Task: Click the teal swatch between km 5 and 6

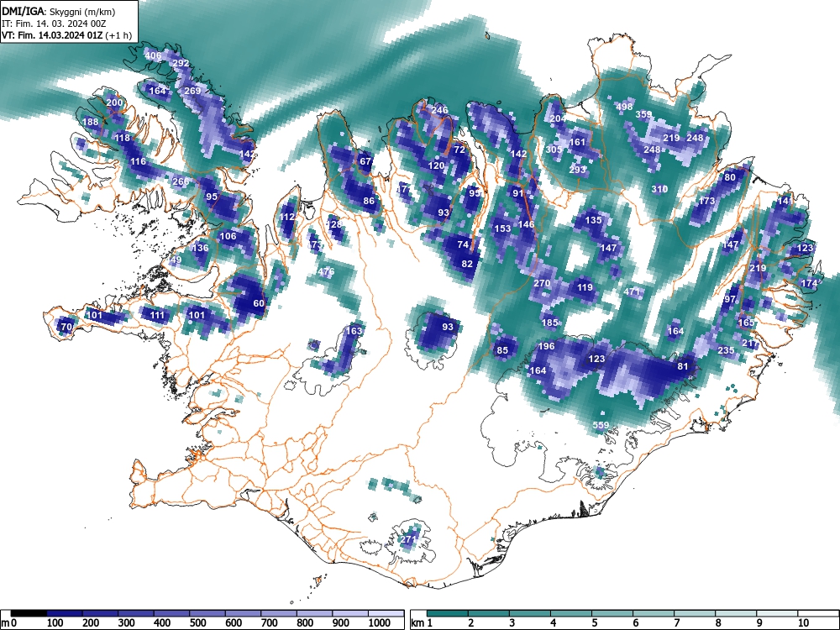Action: click(612, 613)
